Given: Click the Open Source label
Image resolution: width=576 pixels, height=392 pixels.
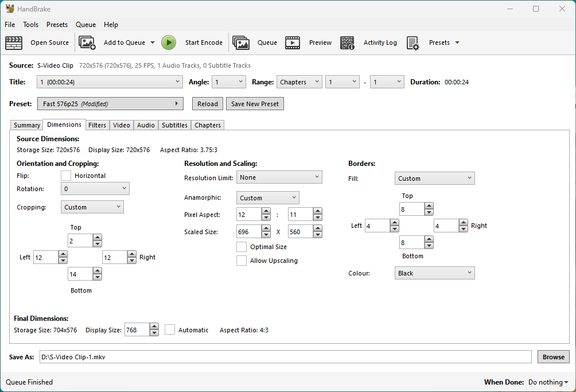Looking at the screenshot, I should [x=49, y=42].
